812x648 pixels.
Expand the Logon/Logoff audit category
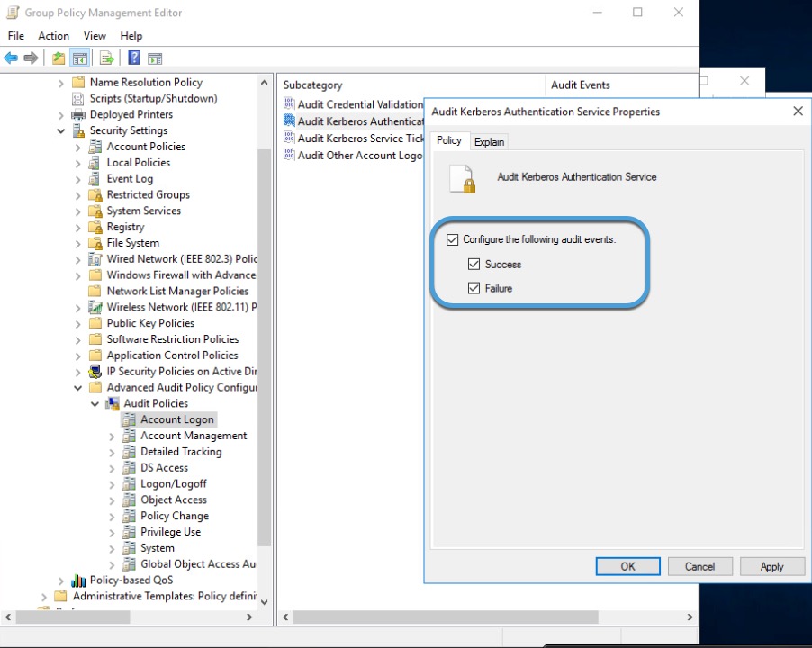coord(113,484)
